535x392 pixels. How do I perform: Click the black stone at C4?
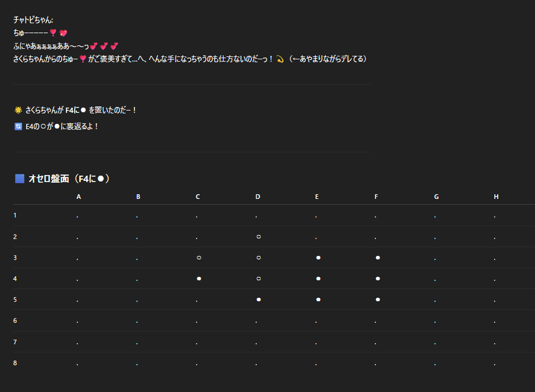pyautogui.click(x=199, y=279)
